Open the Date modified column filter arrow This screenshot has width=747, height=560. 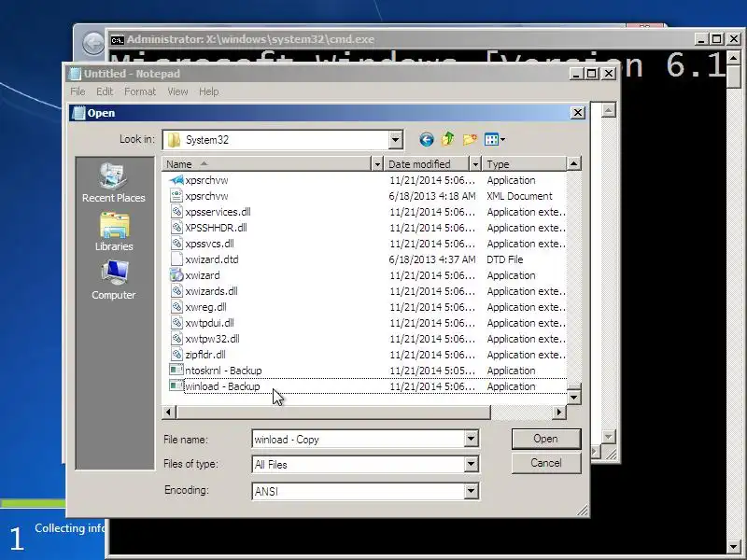pos(475,164)
